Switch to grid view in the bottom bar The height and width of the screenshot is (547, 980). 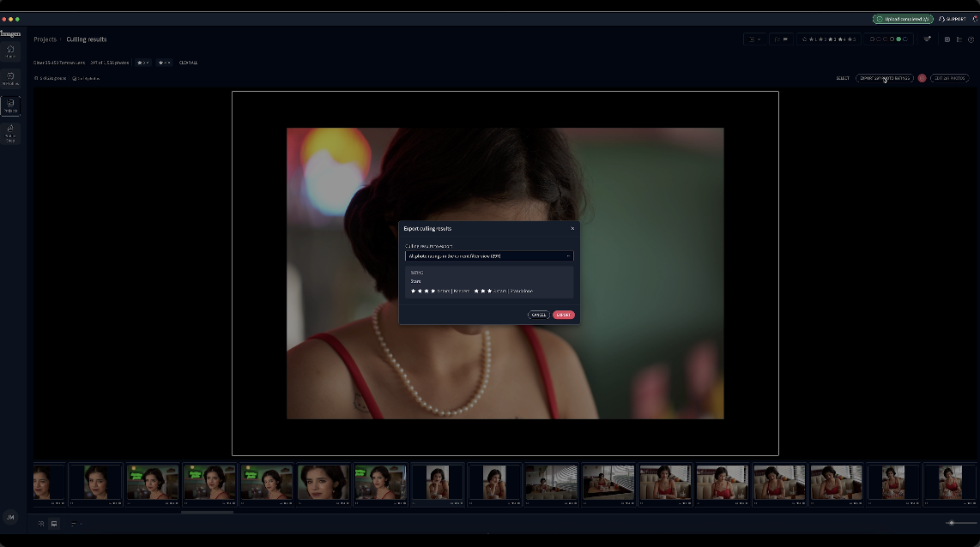(41, 524)
